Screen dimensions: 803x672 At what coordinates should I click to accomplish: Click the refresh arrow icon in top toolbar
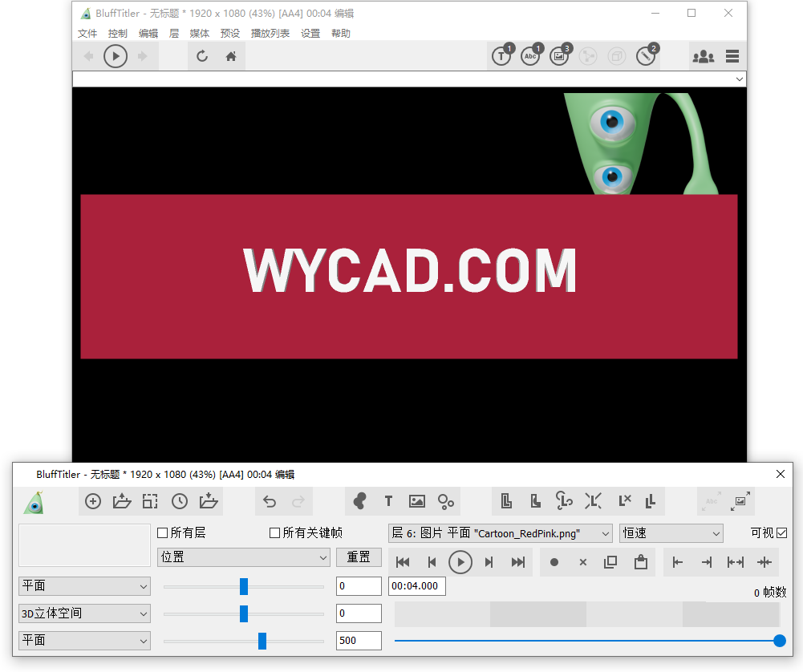click(202, 56)
